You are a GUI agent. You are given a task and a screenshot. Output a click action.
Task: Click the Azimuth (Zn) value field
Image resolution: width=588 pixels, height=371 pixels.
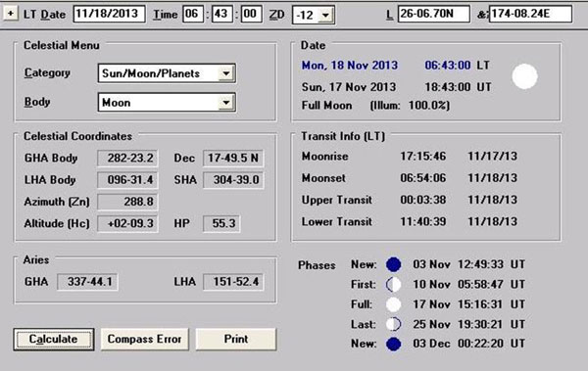pyautogui.click(x=127, y=202)
